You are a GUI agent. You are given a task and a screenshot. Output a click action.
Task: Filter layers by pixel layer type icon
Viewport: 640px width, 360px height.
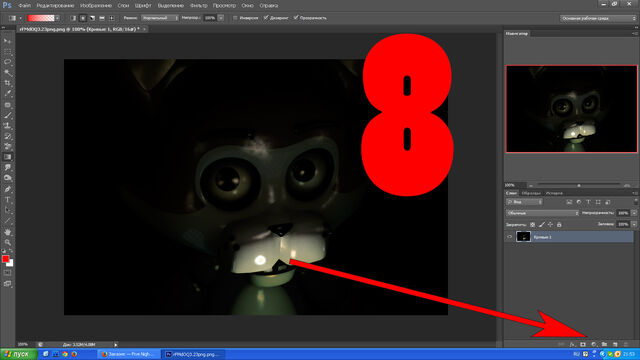coord(569,202)
